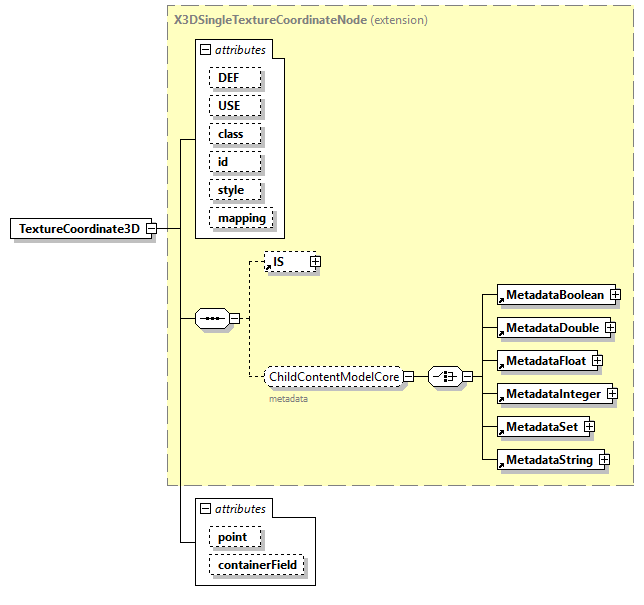Screen dimensions: 644x605
Task: Collapse the lower attributes box
Action: (205, 509)
